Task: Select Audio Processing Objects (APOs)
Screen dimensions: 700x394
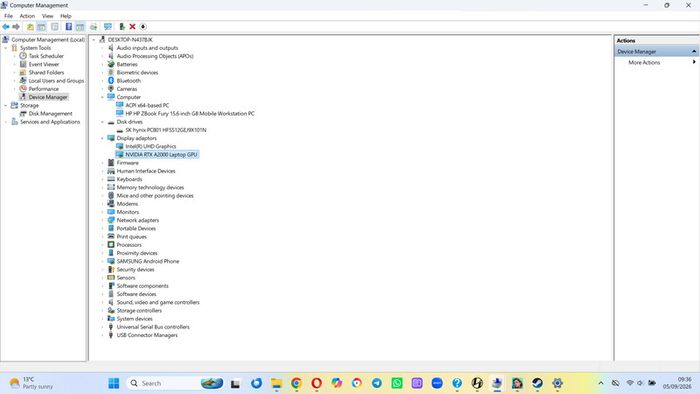Action: [x=155, y=56]
